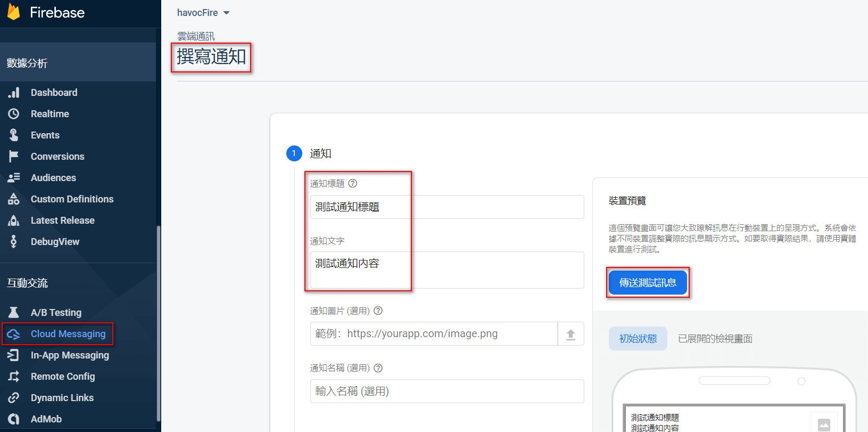
Task: Click the Realtime clock icon
Action: click(14, 114)
